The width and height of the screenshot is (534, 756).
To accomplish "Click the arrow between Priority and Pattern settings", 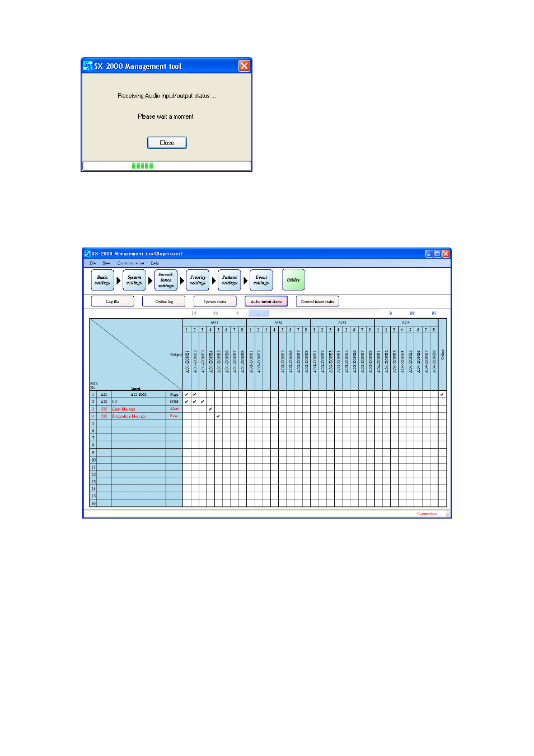I will coord(214,281).
